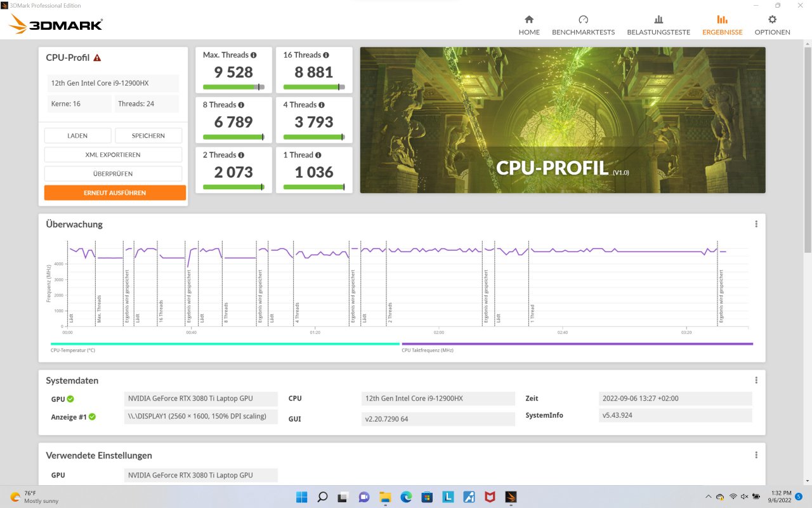Open Systemdaten panel three-dot menu

click(756, 380)
